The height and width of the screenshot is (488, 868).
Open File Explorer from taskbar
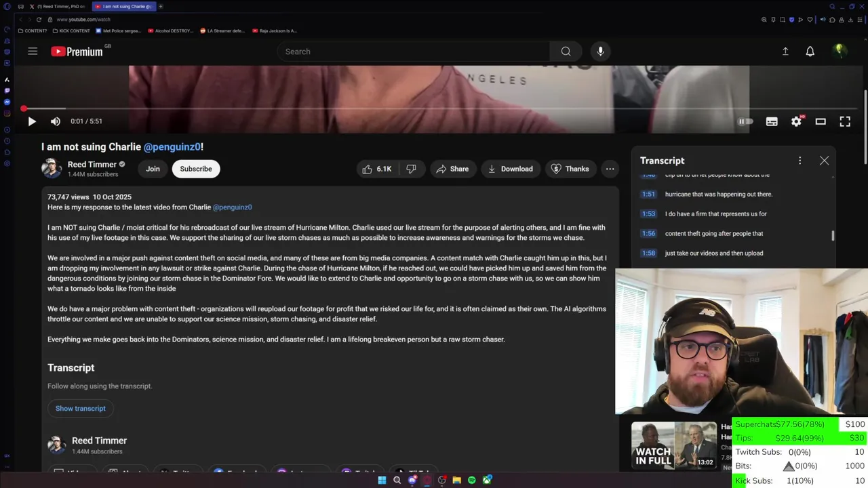tap(457, 480)
